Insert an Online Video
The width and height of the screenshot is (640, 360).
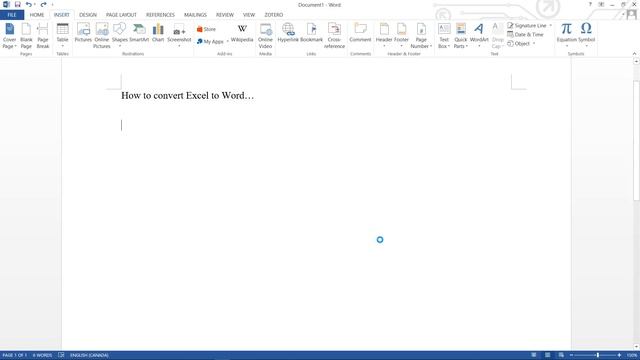(265, 36)
